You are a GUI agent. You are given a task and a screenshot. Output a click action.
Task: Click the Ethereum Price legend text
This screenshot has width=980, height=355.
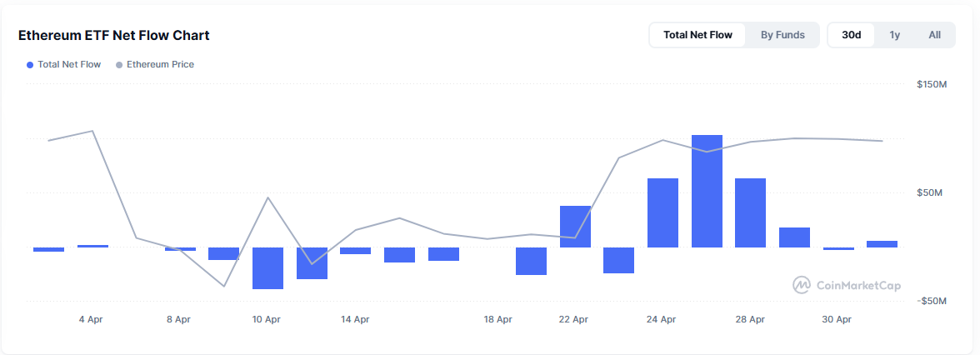coord(160,64)
